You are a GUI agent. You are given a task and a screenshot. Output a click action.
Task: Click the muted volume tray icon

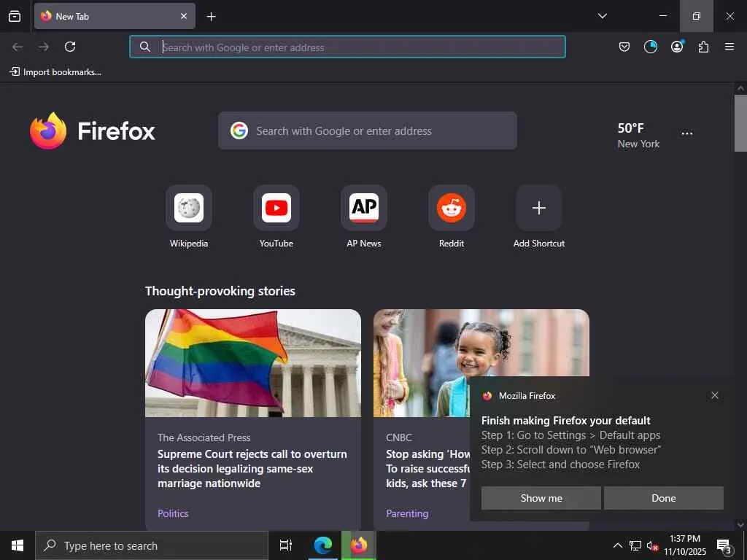(x=652, y=545)
